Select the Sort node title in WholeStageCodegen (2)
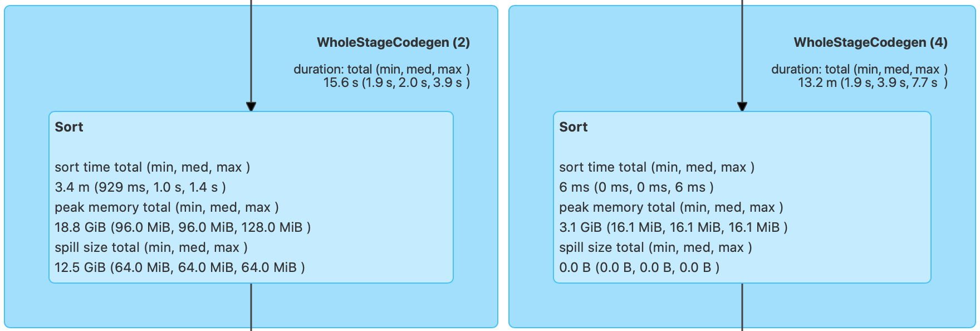This screenshot has width=980, height=331. tap(69, 127)
